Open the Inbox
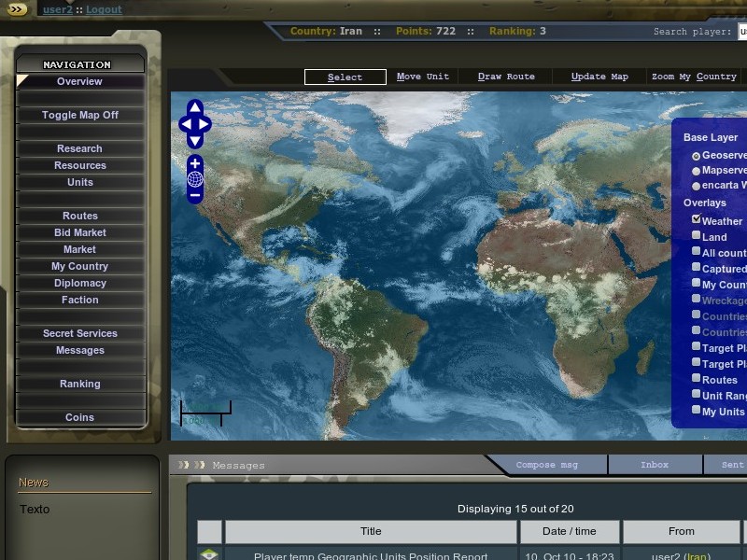This screenshot has width=747, height=560. [x=655, y=465]
